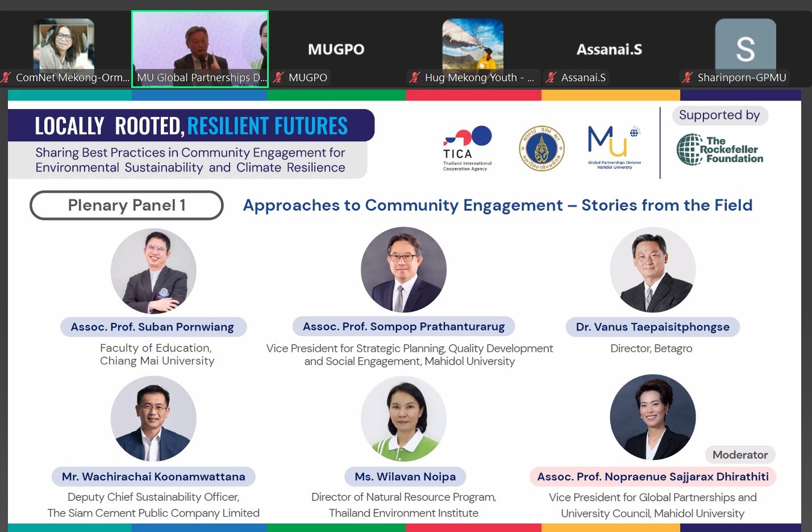Click the Mahidol University round seal logo

click(x=542, y=149)
